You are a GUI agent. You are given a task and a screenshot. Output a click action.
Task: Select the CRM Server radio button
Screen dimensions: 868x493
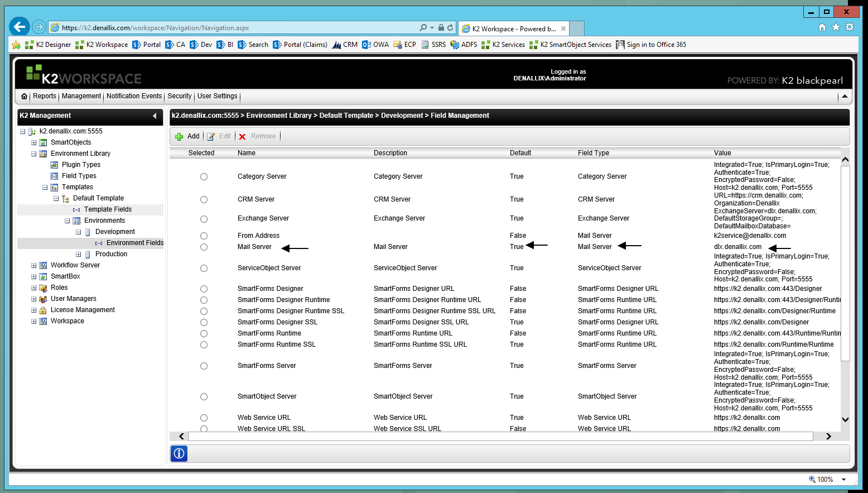204,199
